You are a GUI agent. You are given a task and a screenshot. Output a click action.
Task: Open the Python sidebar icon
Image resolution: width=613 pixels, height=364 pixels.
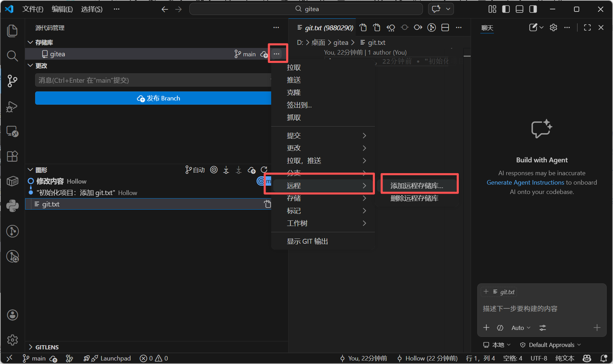click(13, 206)
